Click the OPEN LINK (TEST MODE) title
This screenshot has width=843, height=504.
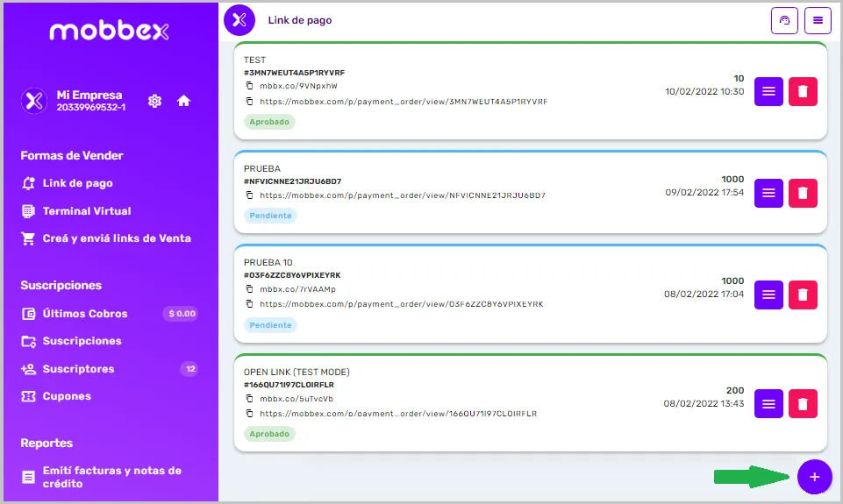point(296,372)
